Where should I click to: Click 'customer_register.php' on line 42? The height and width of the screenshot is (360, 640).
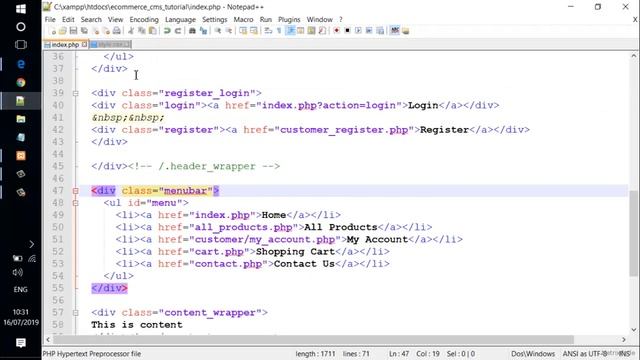344,130
